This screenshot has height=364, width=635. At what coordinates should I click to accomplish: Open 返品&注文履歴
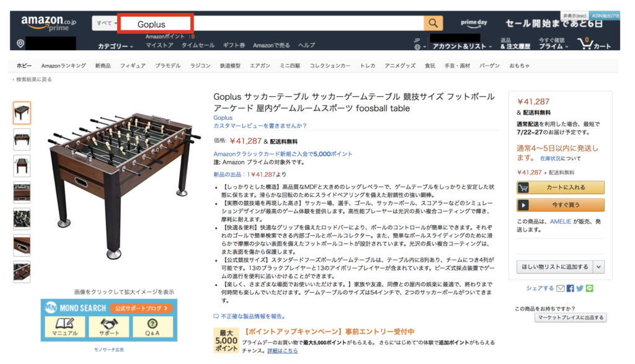pyautogui.click(x=515, y=43)
